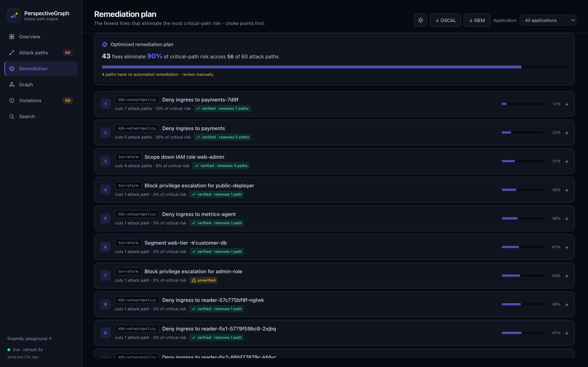This screenshot has width=588, height=367.
Task: Select the Attack paths icon
Action: click(x=12, y=53)
